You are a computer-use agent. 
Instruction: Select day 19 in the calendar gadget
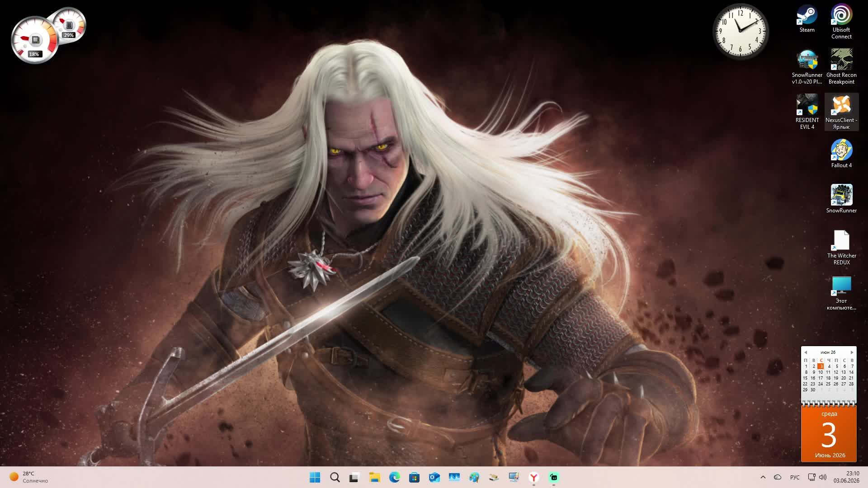tap(836, 378)
